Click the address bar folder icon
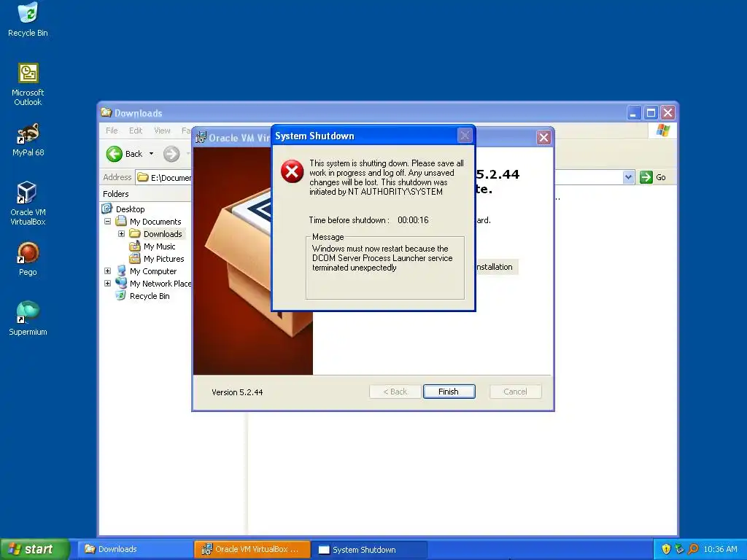This screenshot has width=747, height=560. [x=142, y=177]
